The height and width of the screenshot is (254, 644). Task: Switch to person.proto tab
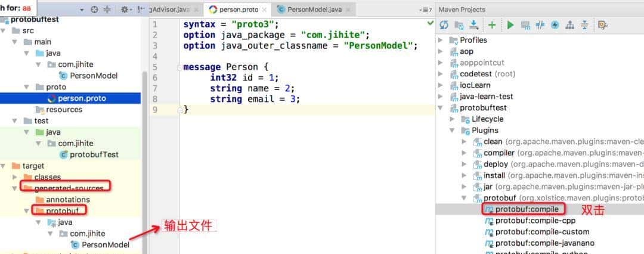pos(238,10)
